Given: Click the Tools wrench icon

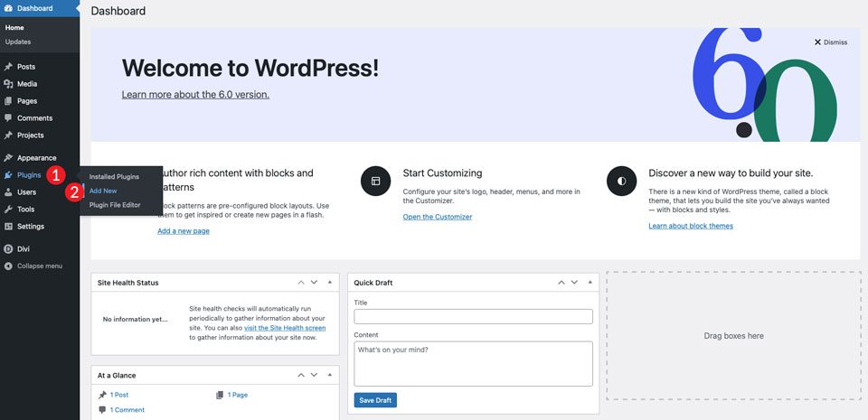Looking at the screenshot, I should 8,210.
